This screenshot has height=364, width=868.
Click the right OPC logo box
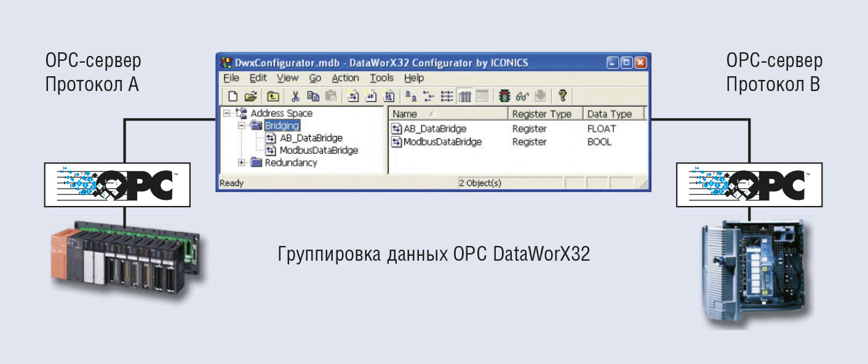(x=750, y=184)
